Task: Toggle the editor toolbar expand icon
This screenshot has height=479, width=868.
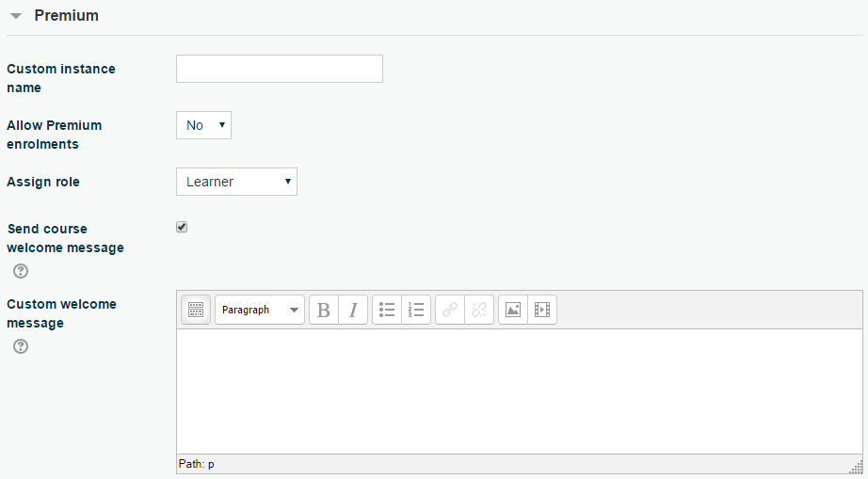Action: [196, 311]
